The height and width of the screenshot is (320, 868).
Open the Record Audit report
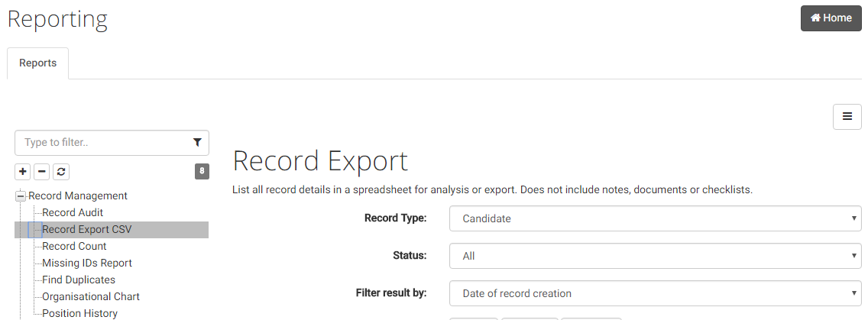pyautogui.click(x=73, y=212)
